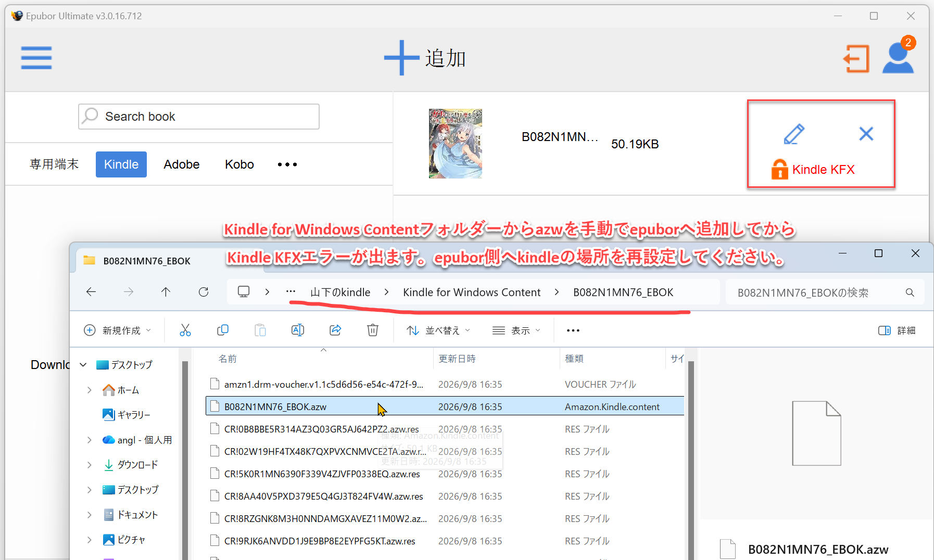
Task: Switch to the 専用端末 tab
Action: pos(54,164)
